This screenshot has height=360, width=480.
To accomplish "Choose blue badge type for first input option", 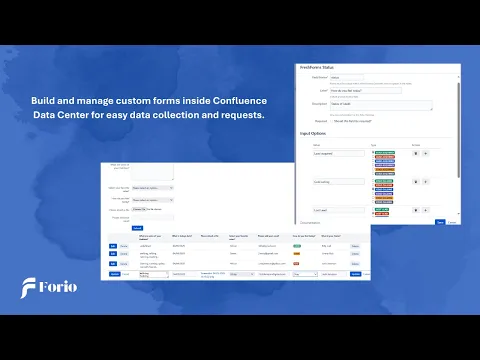I will point(385,161).
